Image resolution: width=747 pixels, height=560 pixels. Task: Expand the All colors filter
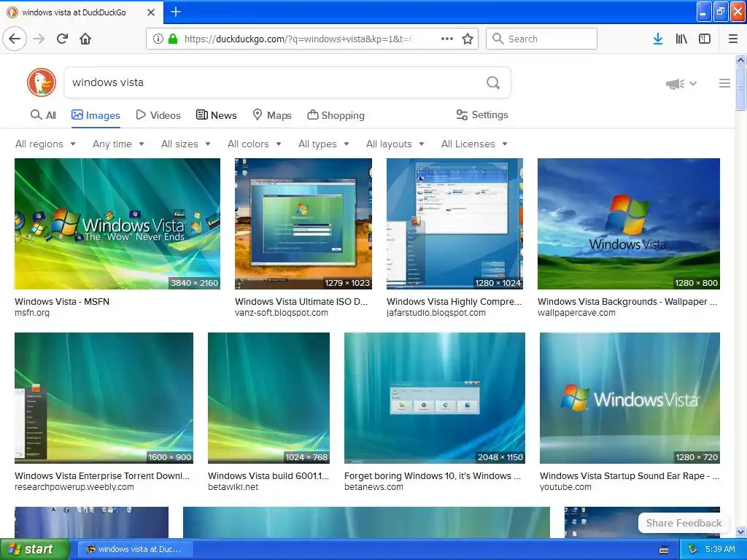point(255,144)
